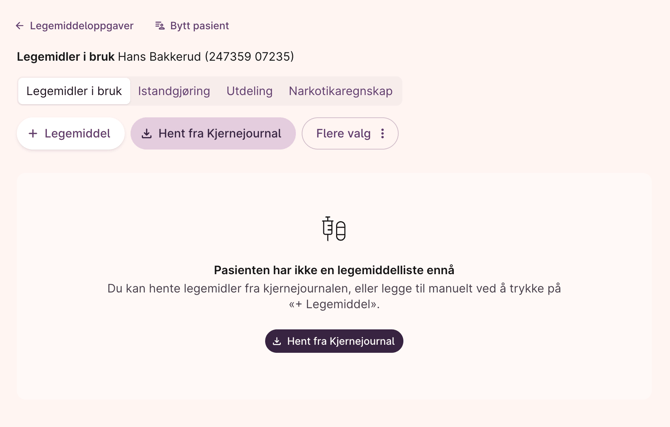
Task: Switch to the Istandgjøring tab
Action: tap(174, 91)
